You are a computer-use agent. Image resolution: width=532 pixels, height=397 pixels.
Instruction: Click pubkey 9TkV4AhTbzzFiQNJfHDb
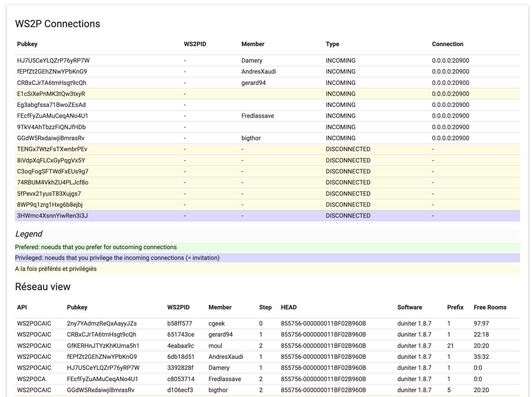point(51,127)
